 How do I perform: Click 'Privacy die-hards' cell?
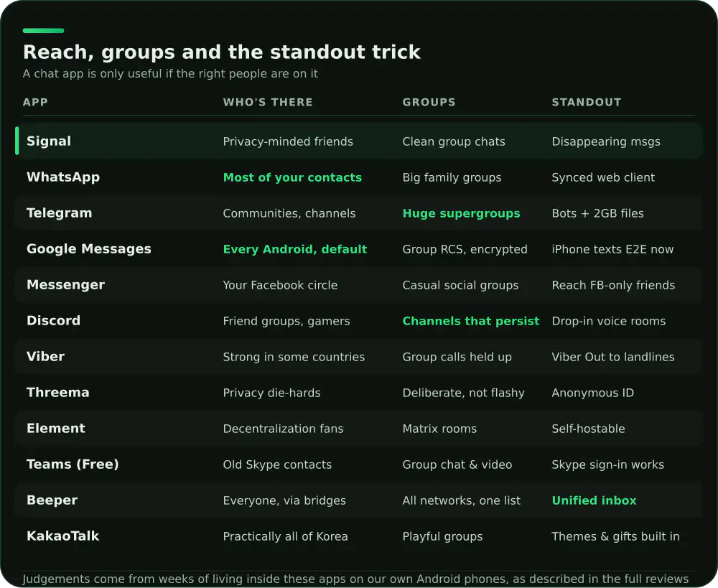(x=271, y=393)
